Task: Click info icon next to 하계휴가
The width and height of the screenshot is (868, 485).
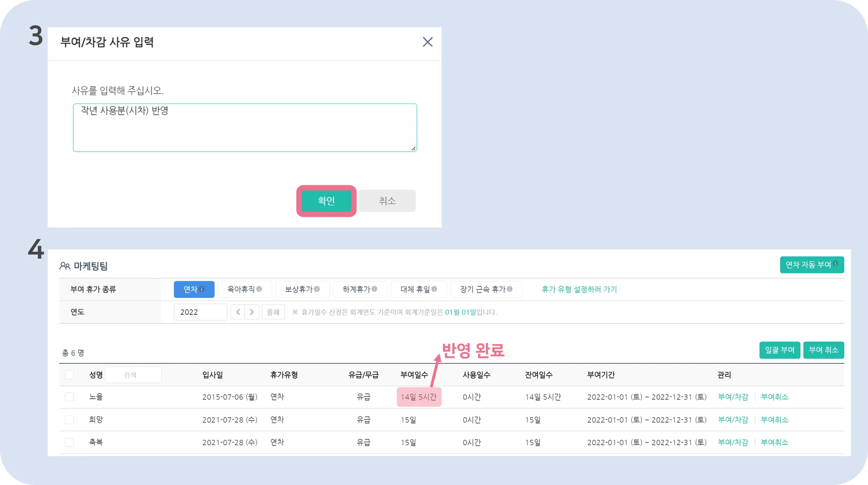Action: pos(374,289)
